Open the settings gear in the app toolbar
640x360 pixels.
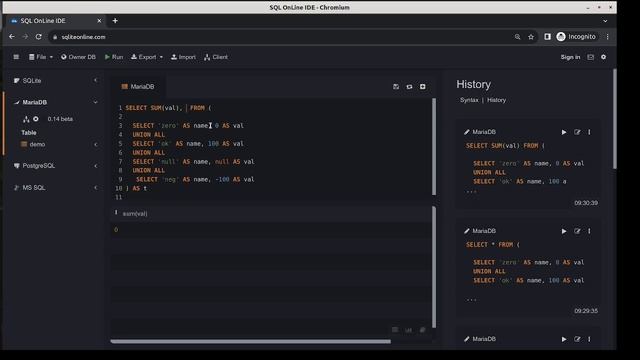pyautogui.click(x=604, y=57)
